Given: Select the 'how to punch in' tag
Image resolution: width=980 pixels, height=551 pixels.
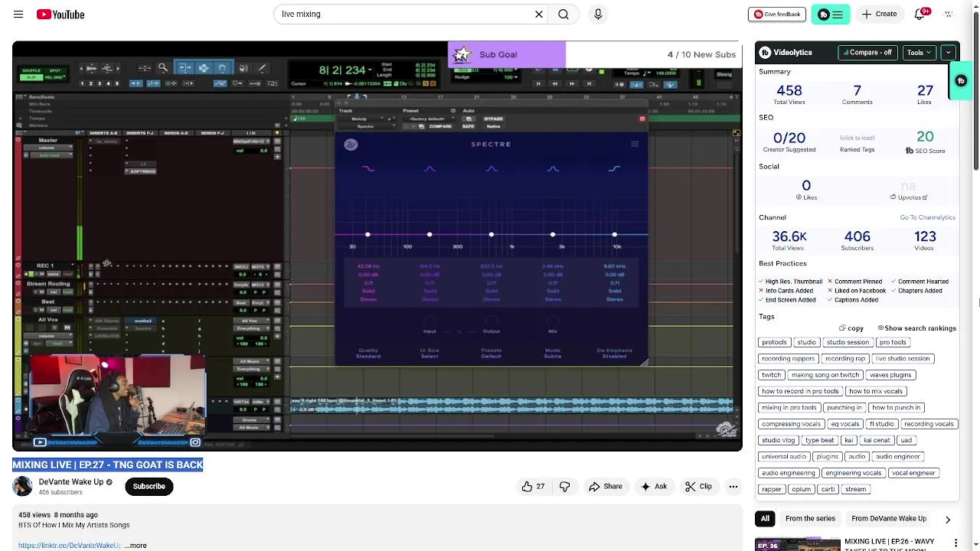Looking at the screenshot, I should (896, 408).
